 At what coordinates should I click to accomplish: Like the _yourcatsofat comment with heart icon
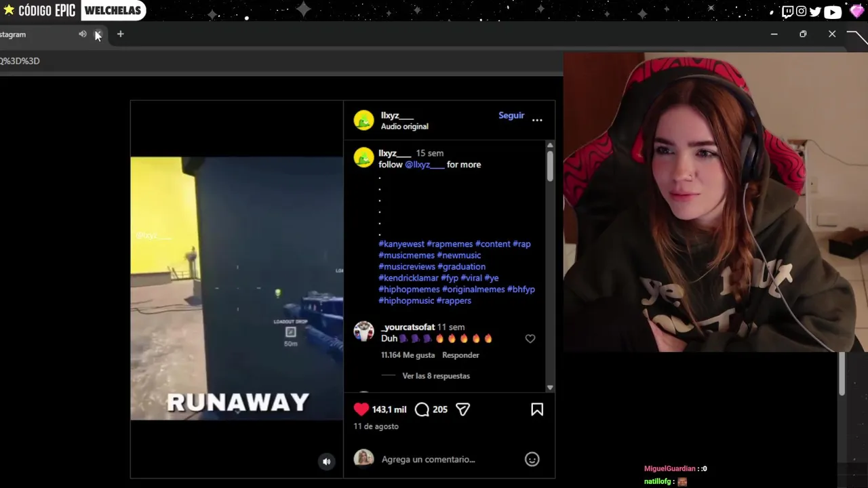tap(530, 339)
